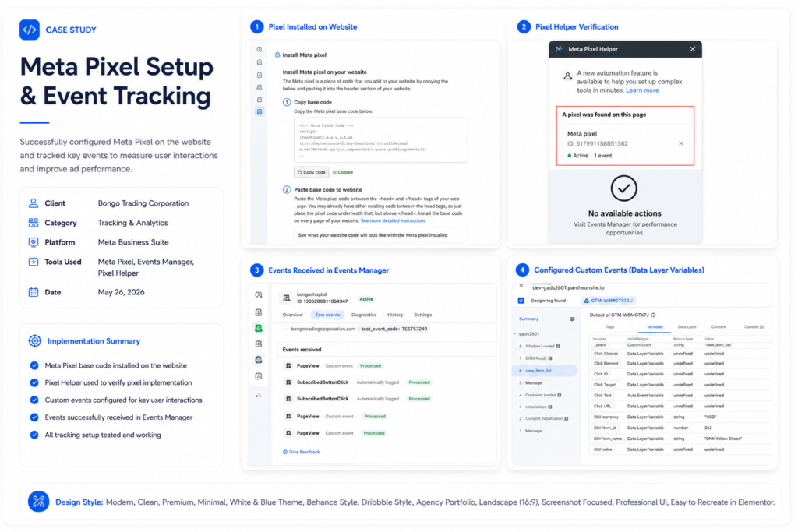Select the DOM Ready event
Image resolution: width=798 pixels, height=532 pixels.
point(536,358)
